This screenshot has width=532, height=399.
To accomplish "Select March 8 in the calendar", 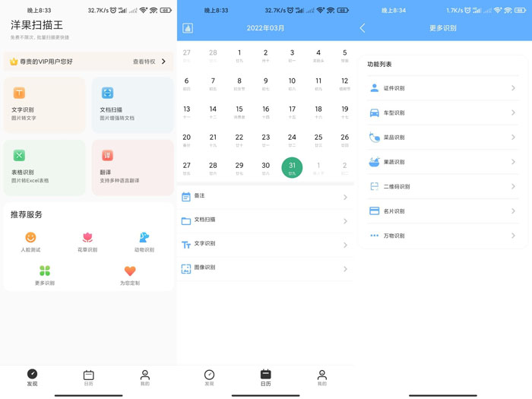I will (x=239, y=83).
